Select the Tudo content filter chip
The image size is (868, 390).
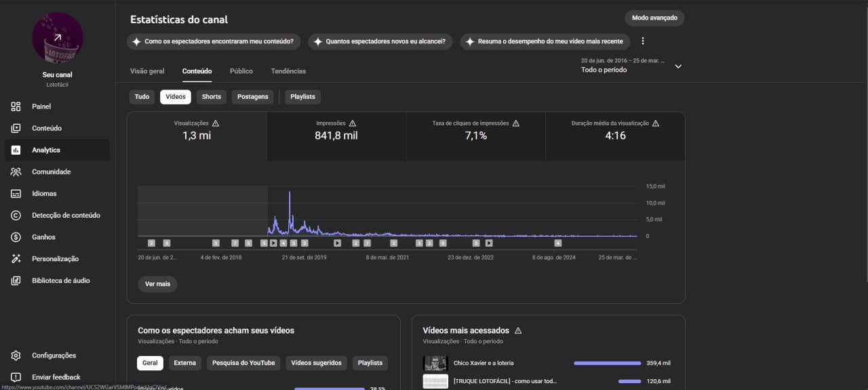point(142,96)
